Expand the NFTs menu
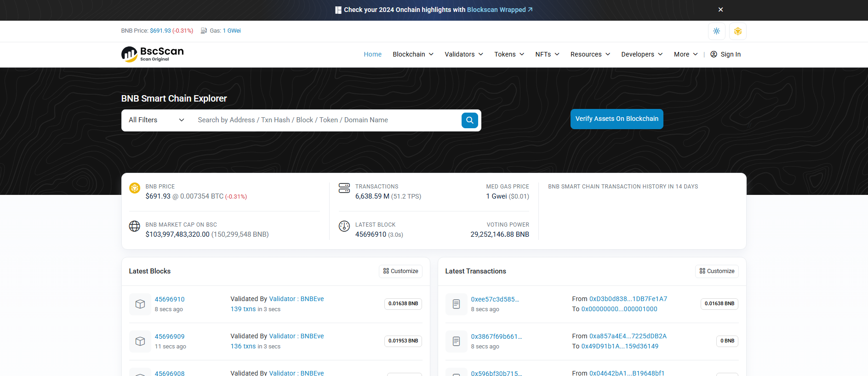The width and height of the screenshot is (868, 376). (x=547, y=54)
